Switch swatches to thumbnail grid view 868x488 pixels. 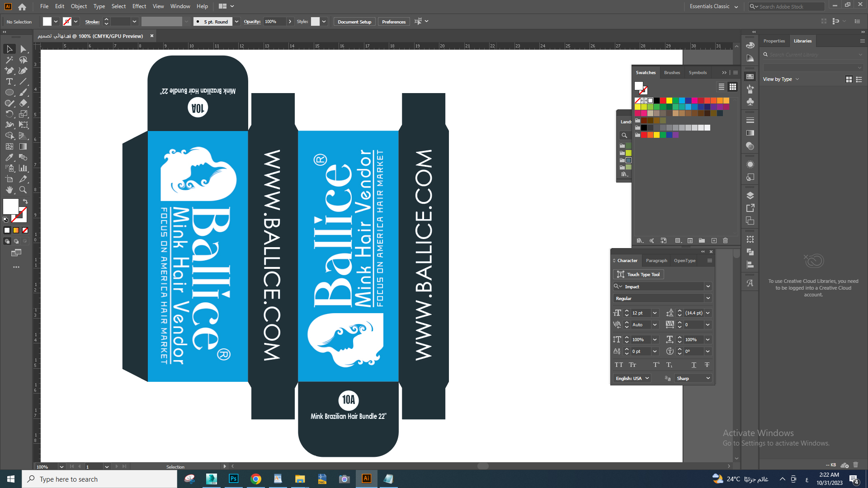[x=733, y=87]
